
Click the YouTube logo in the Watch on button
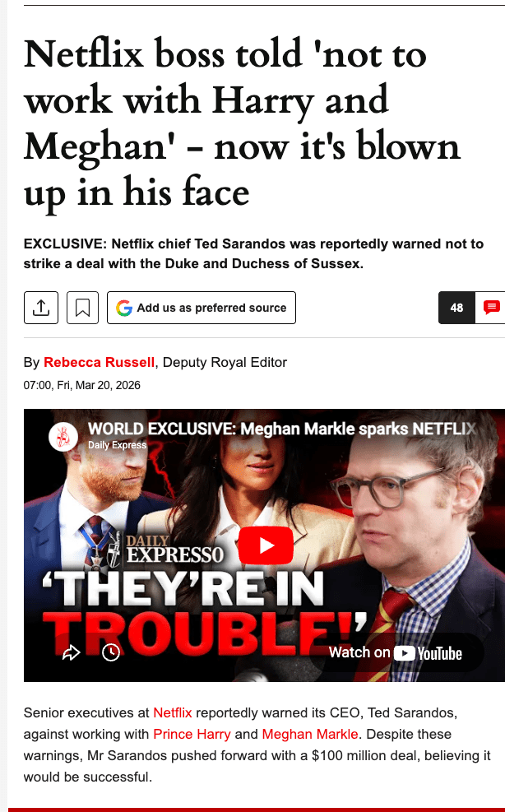428,653
